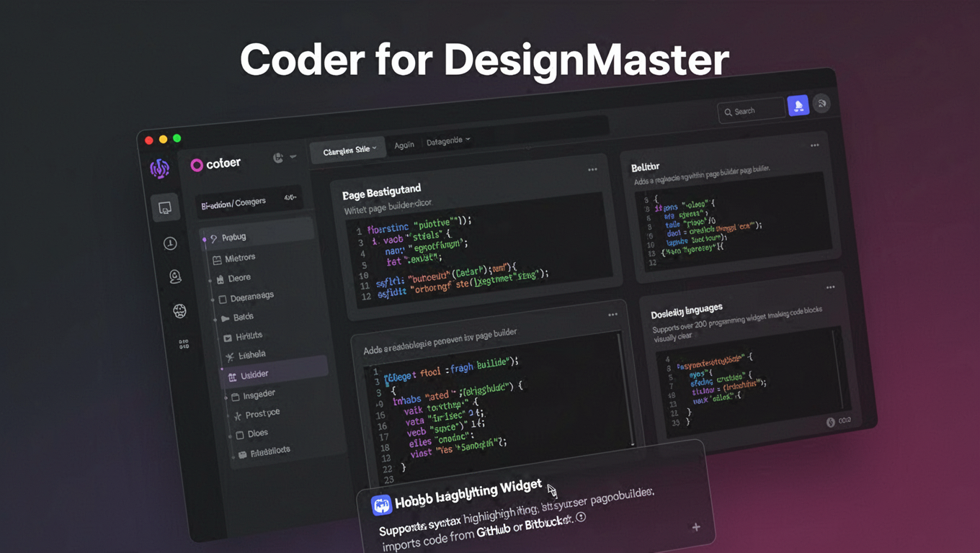The image size is (980, 553).
Task: Open the dropdown arrow next to the pie chart icon
Action: [x=292, y=157]
